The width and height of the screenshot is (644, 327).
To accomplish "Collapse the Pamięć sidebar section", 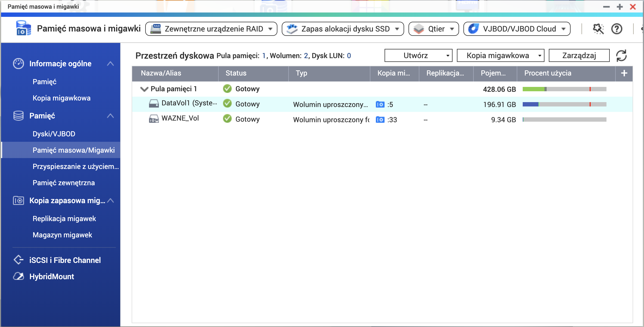I will point(110,116).
